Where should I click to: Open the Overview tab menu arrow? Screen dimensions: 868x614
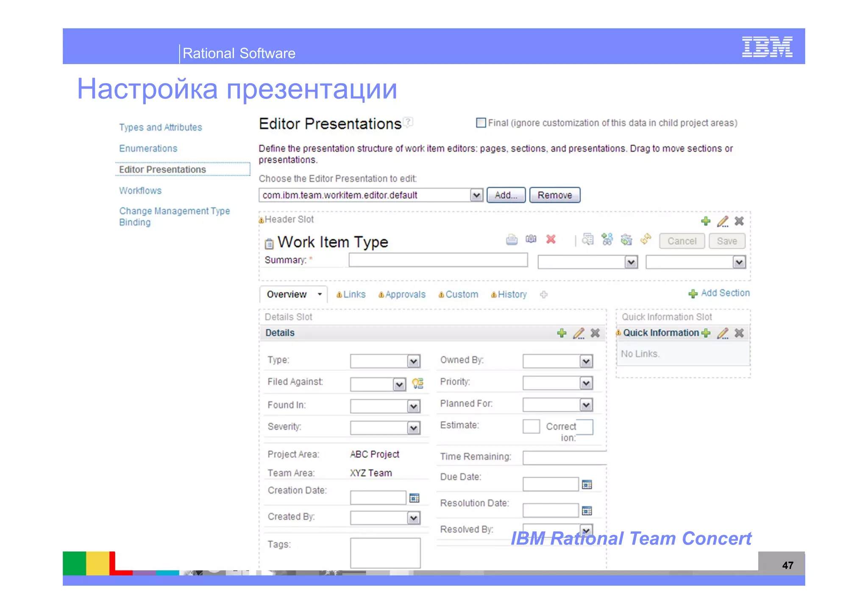tap(320, 294)
